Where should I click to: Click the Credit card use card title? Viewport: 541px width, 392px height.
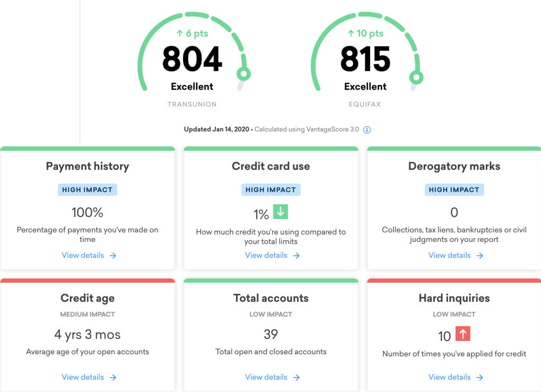tap(271, 167)
